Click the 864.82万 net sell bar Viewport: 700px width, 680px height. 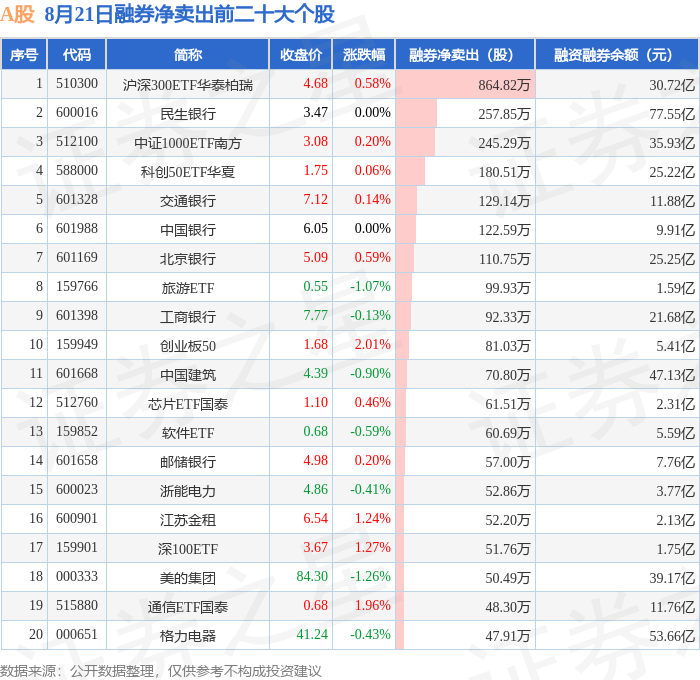[x=465, y=84]
